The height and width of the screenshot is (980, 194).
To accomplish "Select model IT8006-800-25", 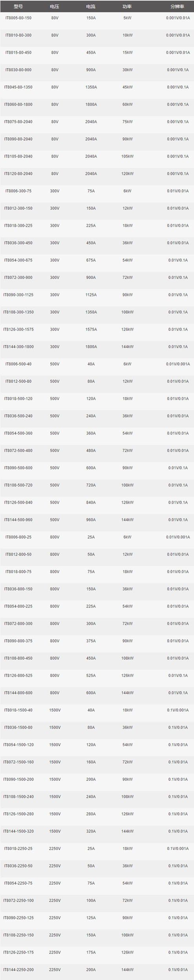I will [18, 537].
